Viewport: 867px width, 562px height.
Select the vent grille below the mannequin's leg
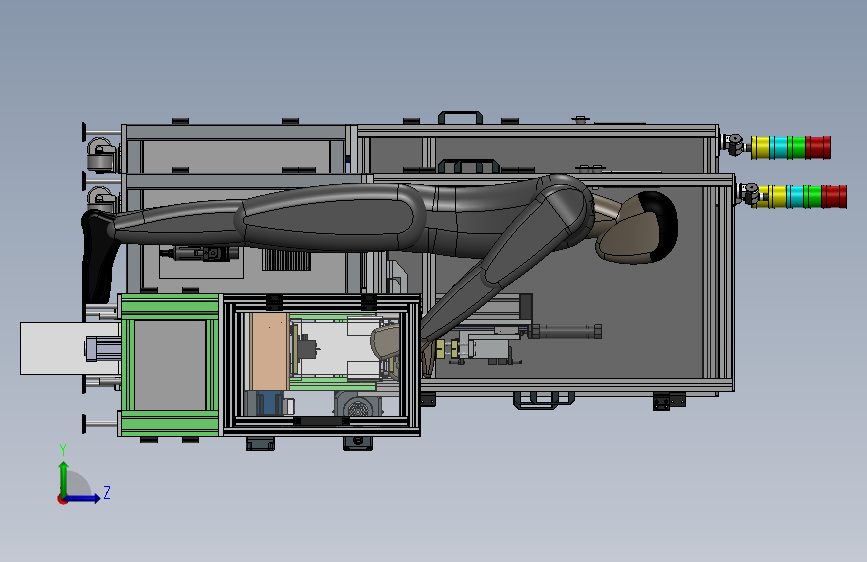click(286, 260)
